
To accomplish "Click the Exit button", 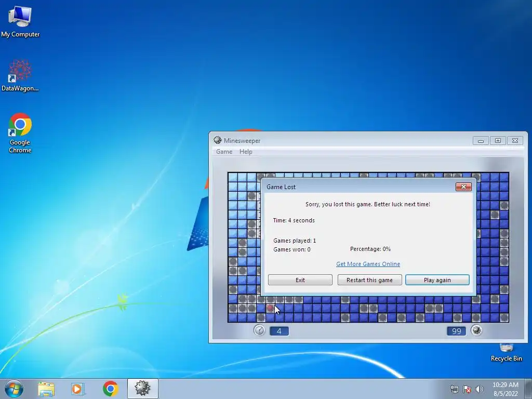I will point(300,280).
